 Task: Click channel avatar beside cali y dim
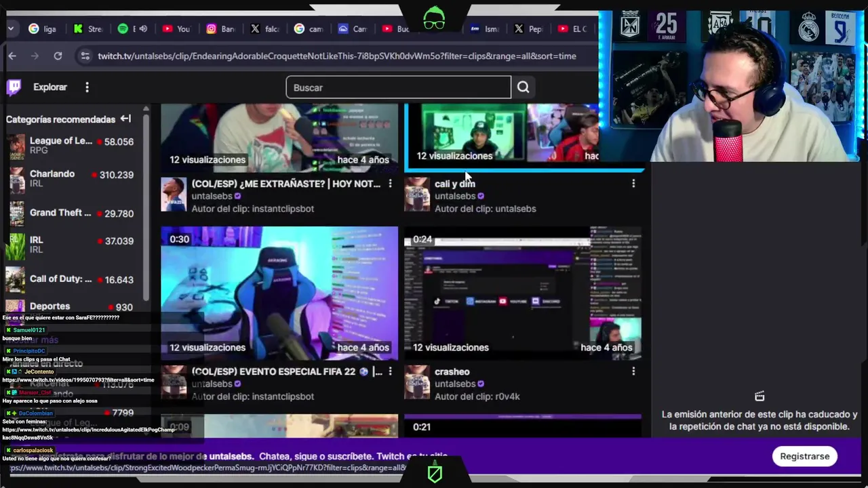[417, 195]
